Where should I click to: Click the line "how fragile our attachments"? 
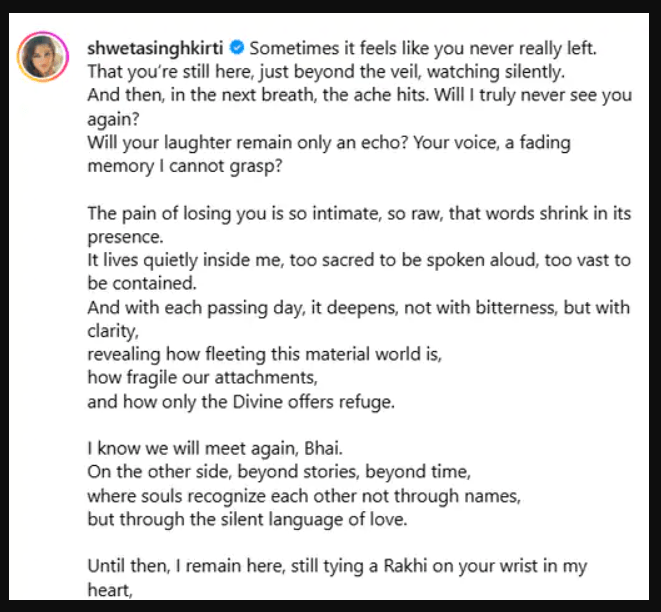(200, 379)
